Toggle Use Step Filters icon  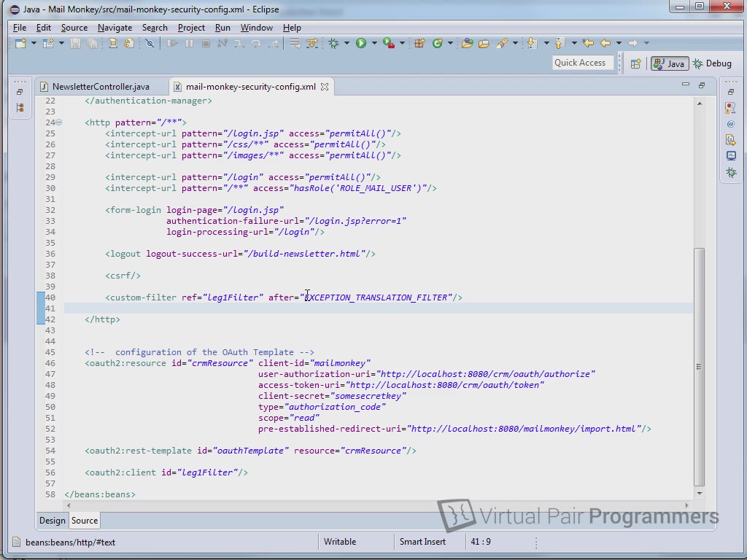(312, 43)
